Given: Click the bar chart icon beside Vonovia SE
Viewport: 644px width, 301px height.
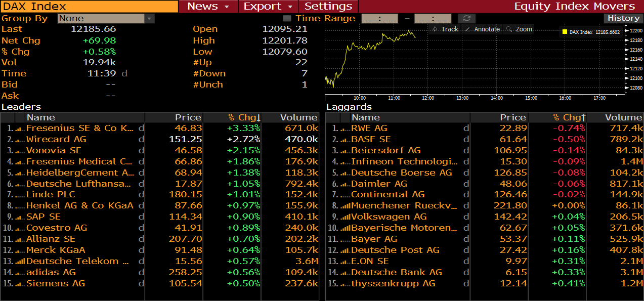Looking at the screenshot, I should pos(20,151).
